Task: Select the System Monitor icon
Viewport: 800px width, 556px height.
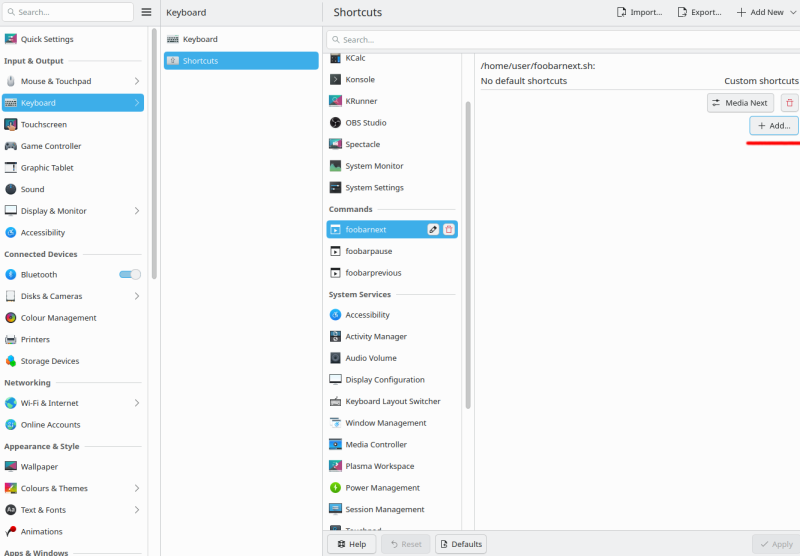Action: point(335,166)
